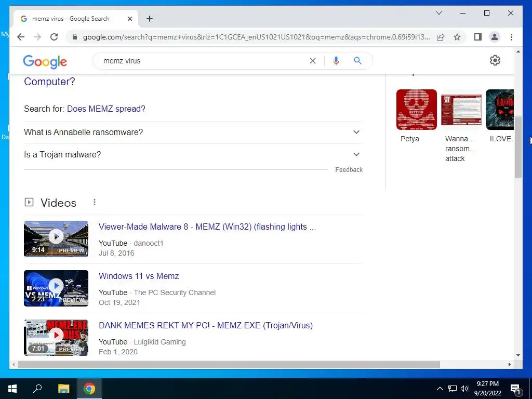Image resolution: width=532 pixels, height=399 pixels.
Task: Open 'Viewer-Made Malware 8 - MEMZ (Win32)' link
Action: [207, 227]
